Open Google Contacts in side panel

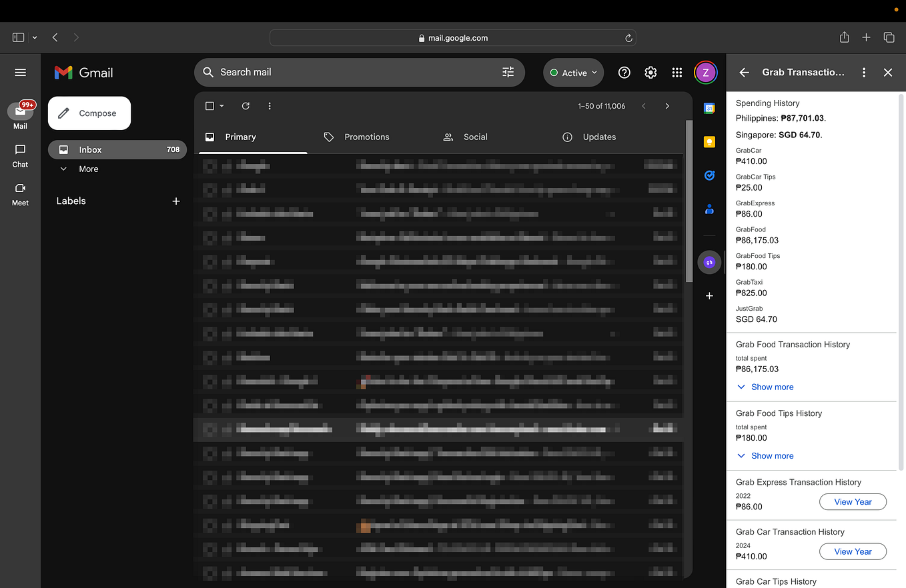click(x=709, y=209)
